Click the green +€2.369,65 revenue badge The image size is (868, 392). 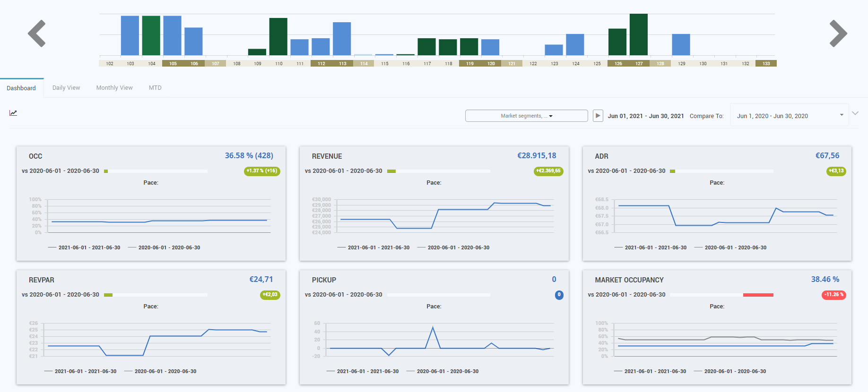tap(548, 171)
